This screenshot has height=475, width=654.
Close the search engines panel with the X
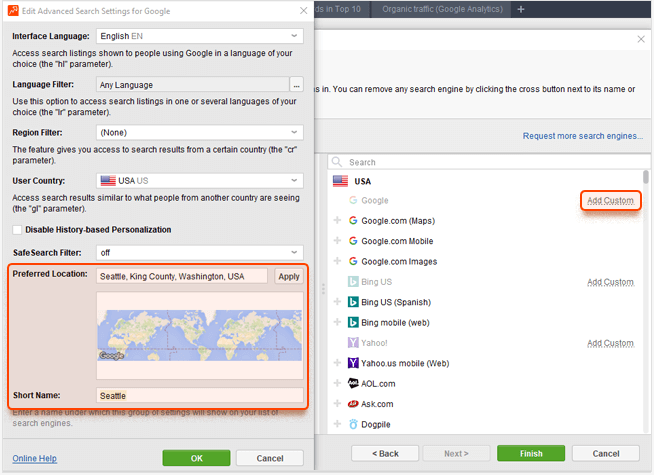click(641, 39)
